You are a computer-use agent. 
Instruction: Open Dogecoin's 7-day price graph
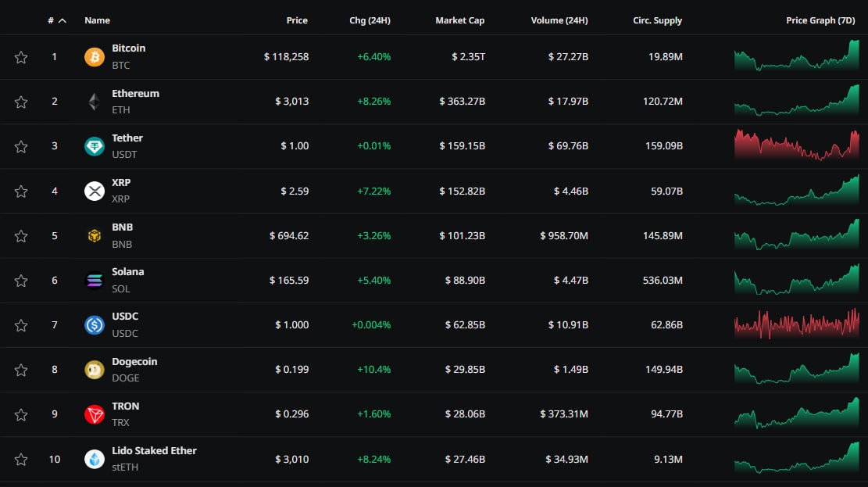[797, 368]
